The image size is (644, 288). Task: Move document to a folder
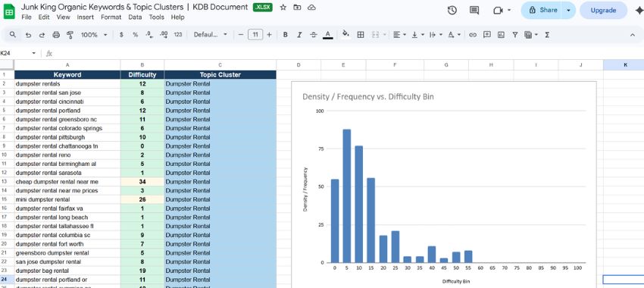click(297, 8)
